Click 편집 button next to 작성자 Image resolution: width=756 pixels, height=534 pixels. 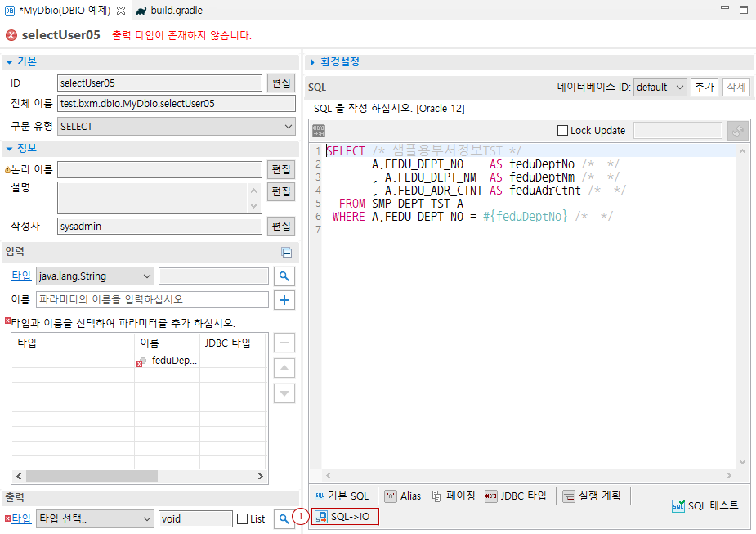point(281,227)
